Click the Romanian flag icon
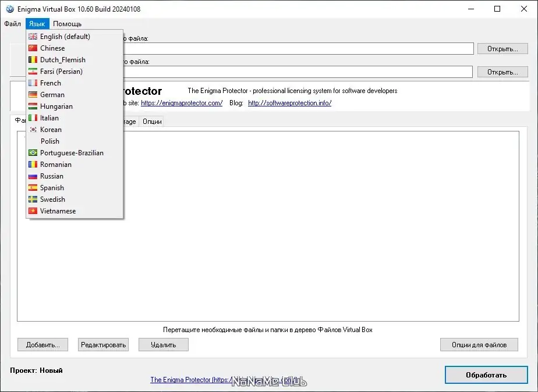 pos(33,165)
